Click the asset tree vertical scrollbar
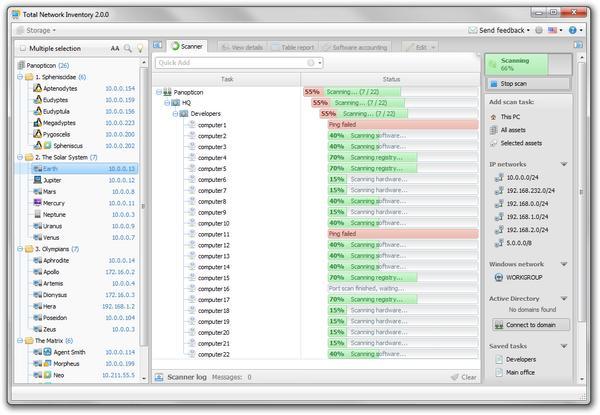600x415 pixels. click(x=143, y=207)
